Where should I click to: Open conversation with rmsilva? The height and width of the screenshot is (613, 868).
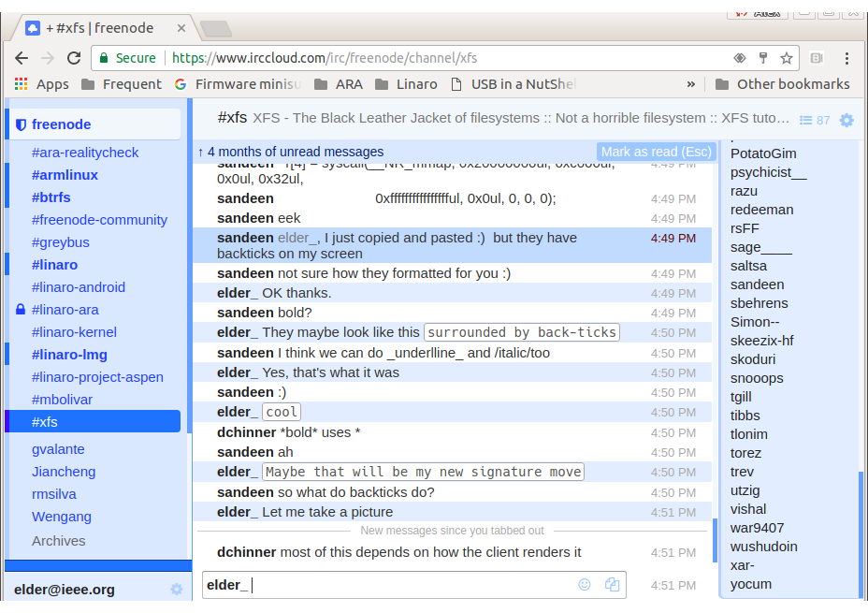[x=53, y=494]
